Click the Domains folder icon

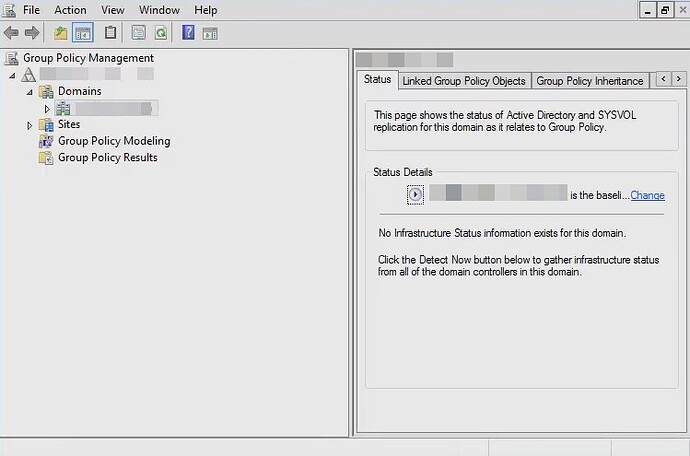click(46, 91)
